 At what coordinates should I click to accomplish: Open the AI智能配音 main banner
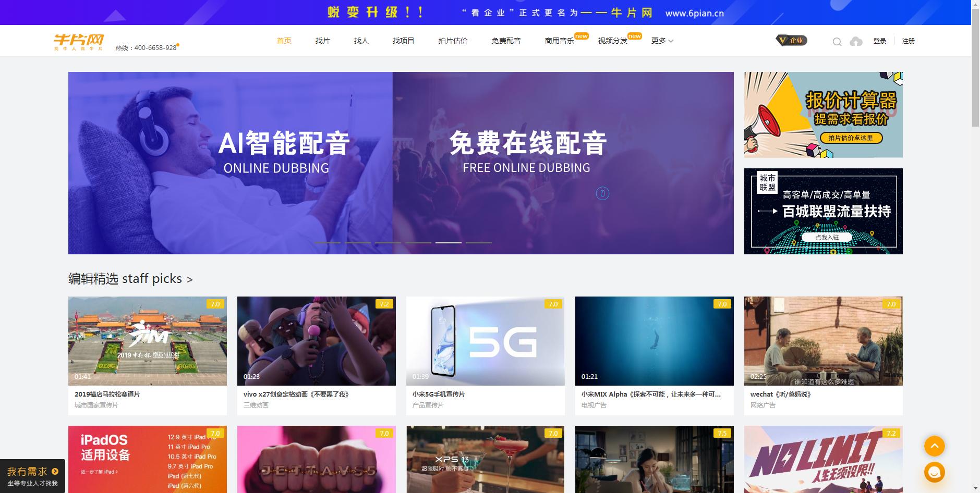(x=401, y=163)
